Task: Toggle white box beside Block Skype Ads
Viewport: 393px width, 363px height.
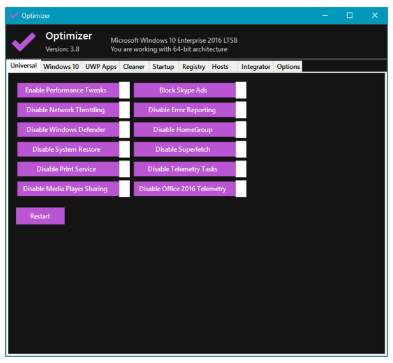Action: pos(241,90)
